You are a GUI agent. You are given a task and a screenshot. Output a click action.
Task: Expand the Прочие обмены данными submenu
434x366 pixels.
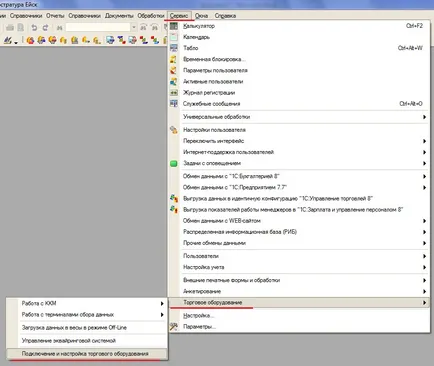(424, 243)
